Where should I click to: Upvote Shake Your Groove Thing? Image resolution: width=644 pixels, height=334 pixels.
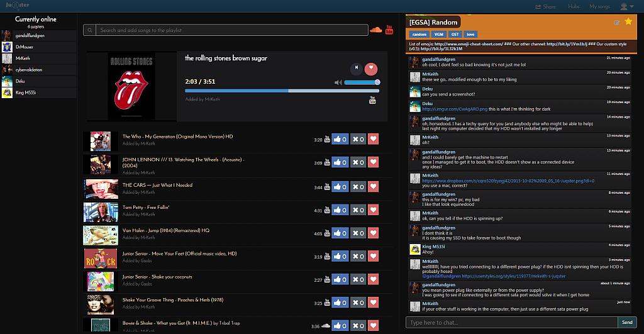(x=340, y=303)
